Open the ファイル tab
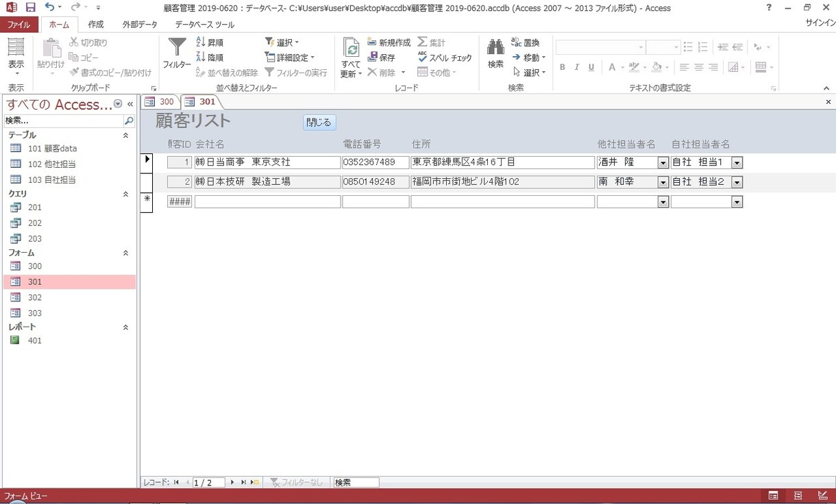 coord(19,25)
